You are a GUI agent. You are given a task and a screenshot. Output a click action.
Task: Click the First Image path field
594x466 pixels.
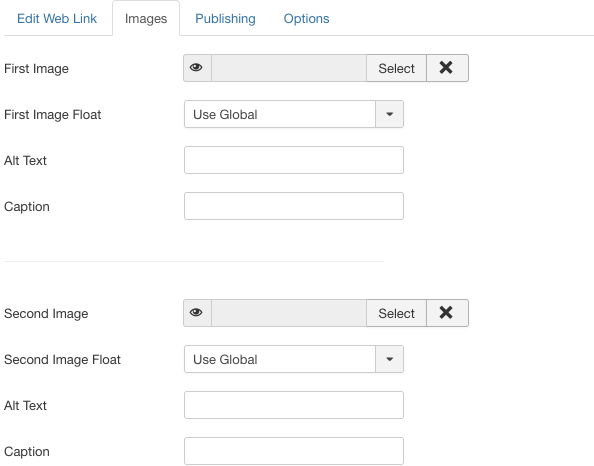click(x=289, y=68)
